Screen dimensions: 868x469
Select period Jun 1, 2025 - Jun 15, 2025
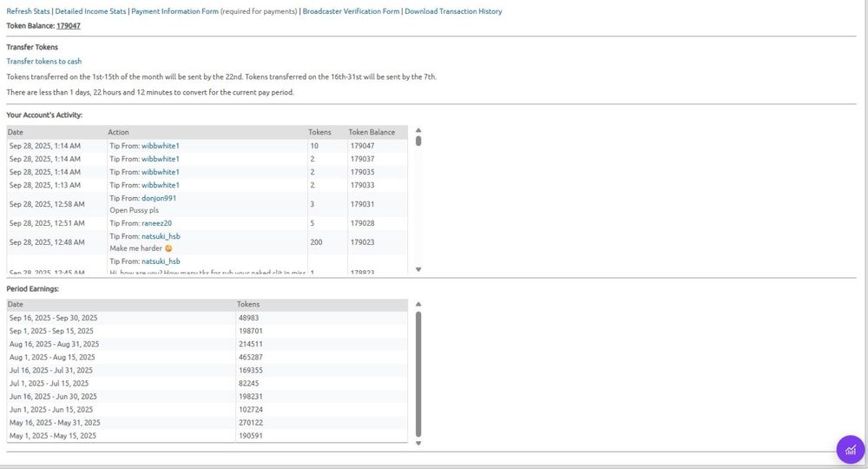click(x=51, y=410)
